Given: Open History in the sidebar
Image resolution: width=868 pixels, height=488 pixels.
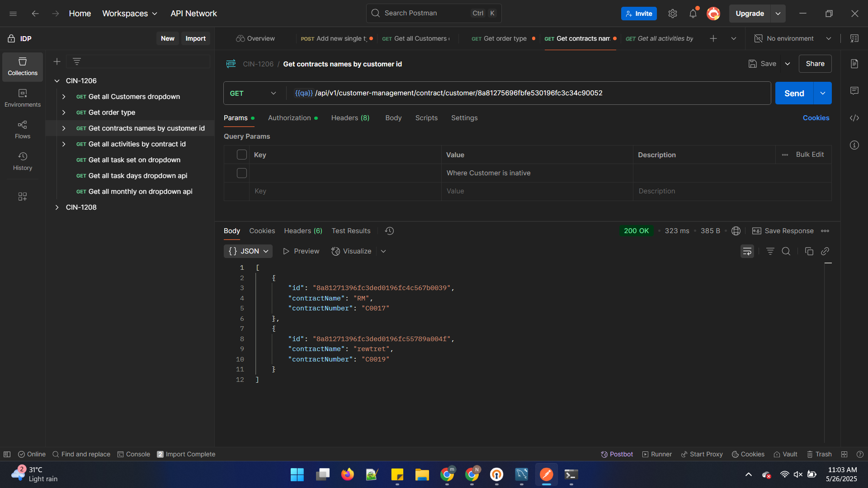Looking at the screenshot, I should click(x=23, y=161).
